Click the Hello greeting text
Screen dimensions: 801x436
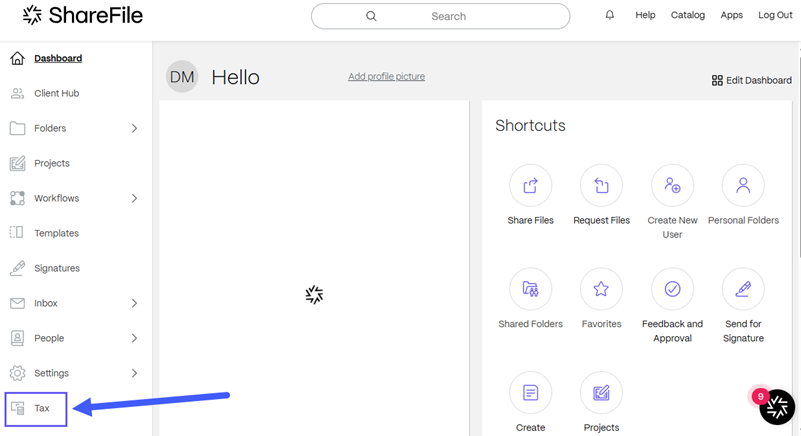(x=235, y=77)
